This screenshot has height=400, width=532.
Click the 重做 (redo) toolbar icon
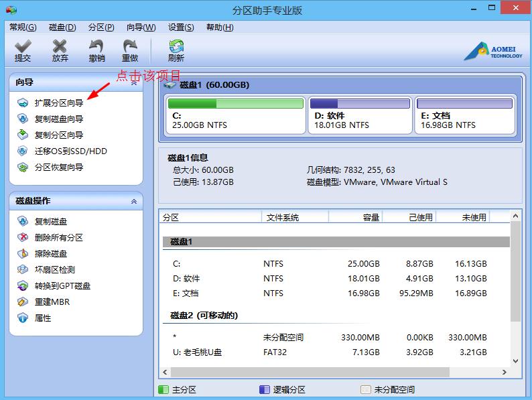[x=130, y=50]
